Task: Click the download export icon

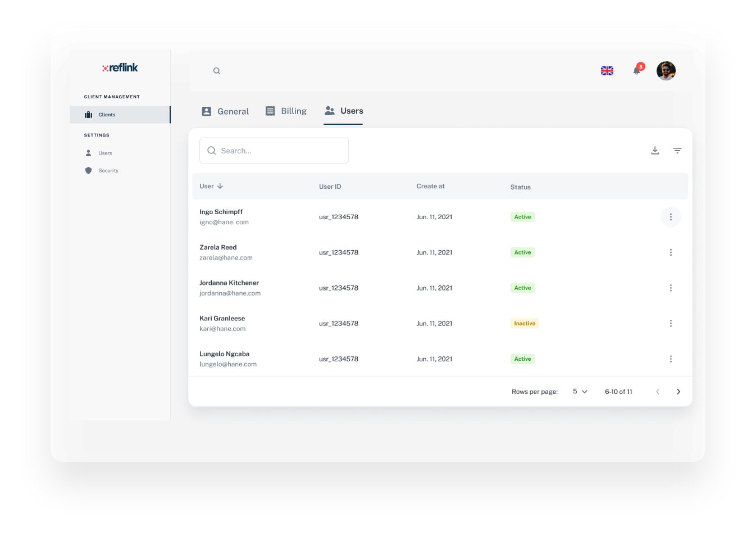Action: pyautogui.click(x=655, y=151)
